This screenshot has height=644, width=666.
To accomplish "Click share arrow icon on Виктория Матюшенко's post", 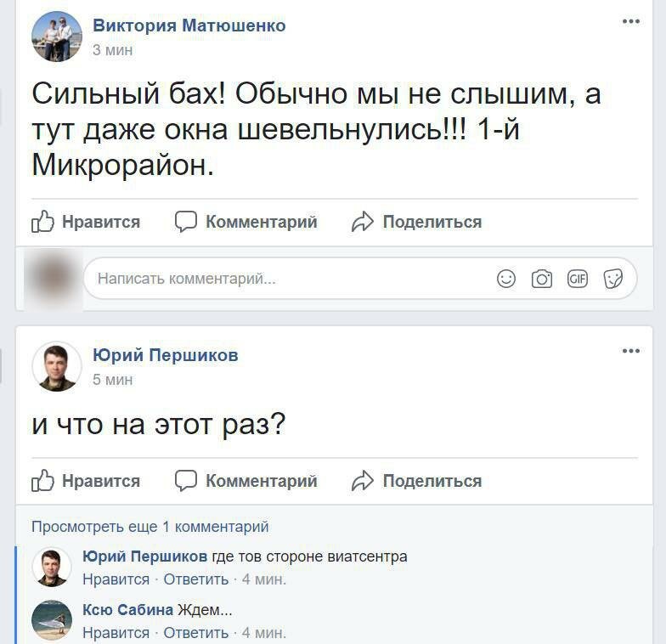I will click(x=363, y=223).
